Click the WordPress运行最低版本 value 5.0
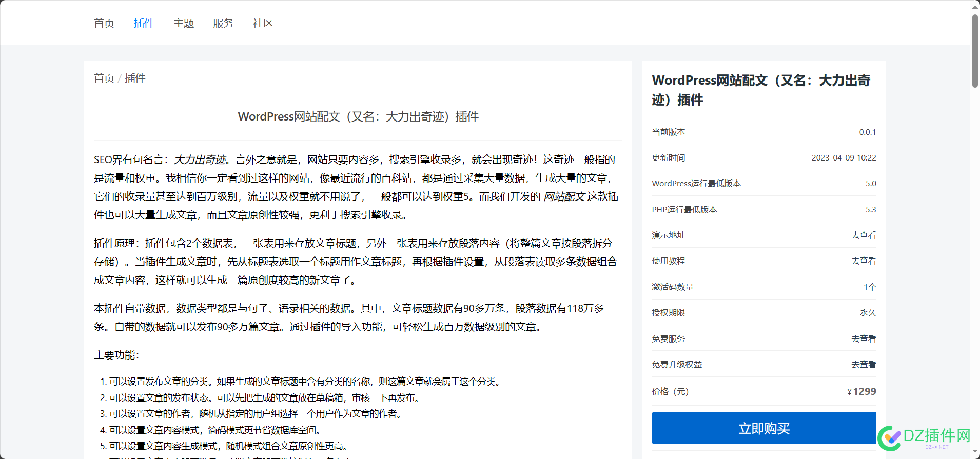 (871, 183)
